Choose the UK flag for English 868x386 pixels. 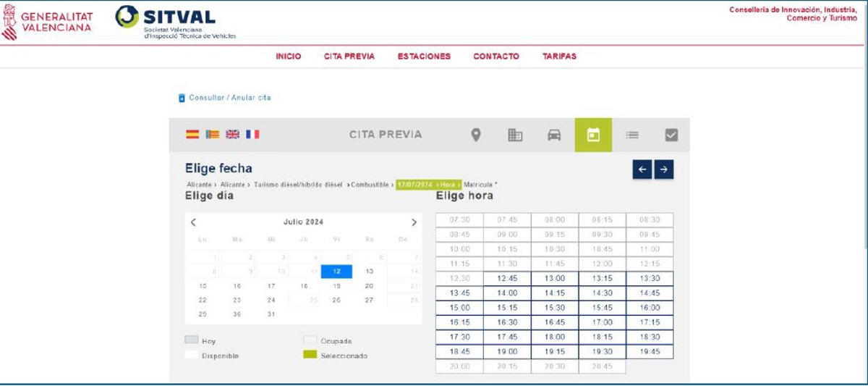click(232, 135)
